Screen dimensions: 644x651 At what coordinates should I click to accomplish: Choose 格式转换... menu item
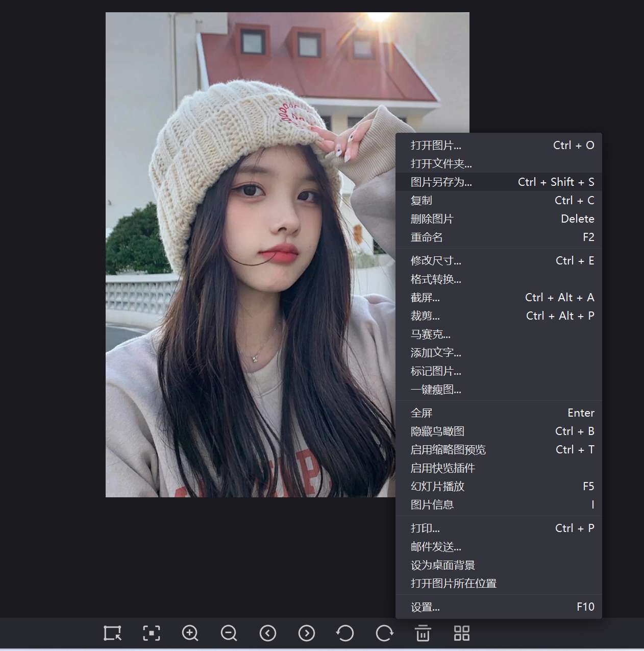(x=499, y=279)
